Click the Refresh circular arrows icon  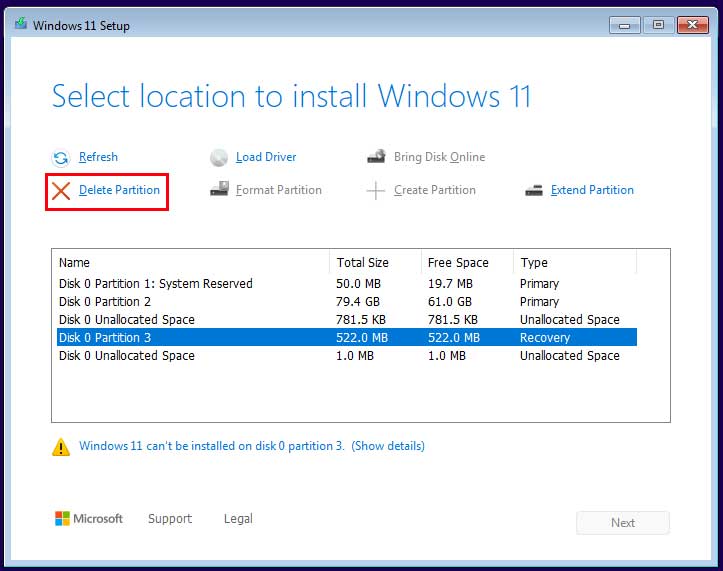[x=60, y=158]
